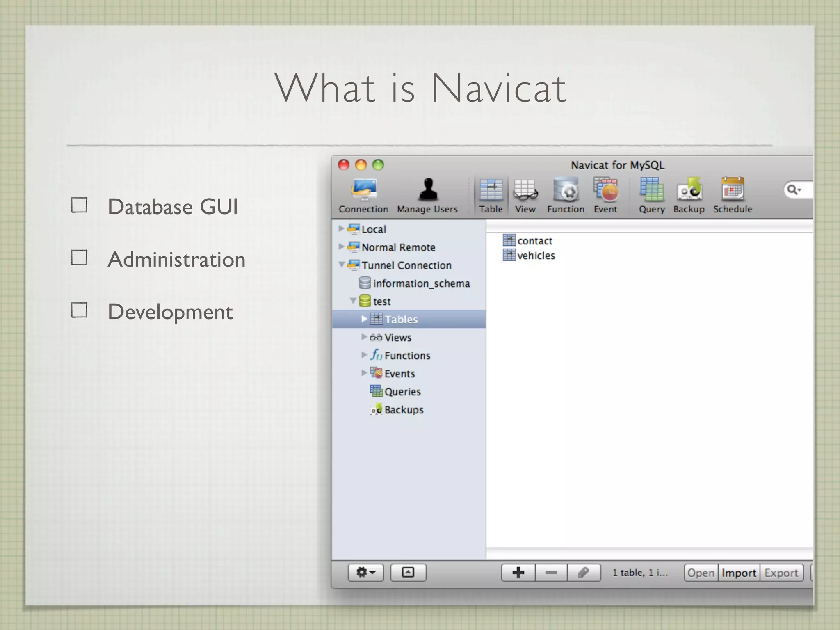
Task: Click the Event toolbar icon
Action: [605, 196]
